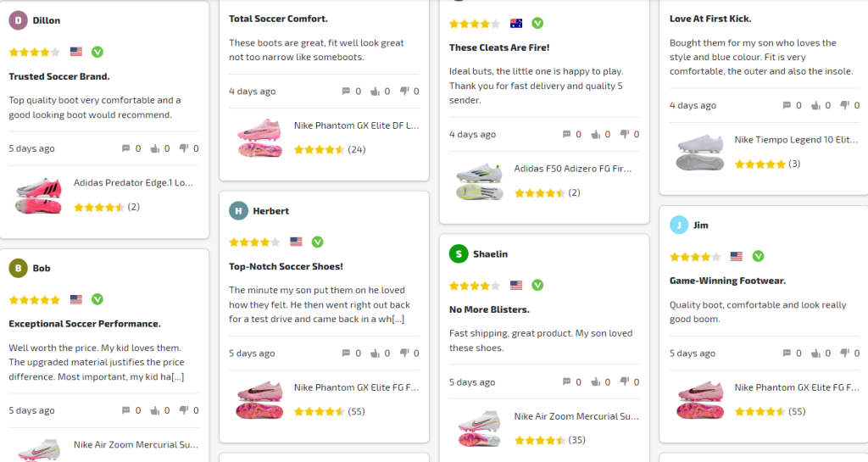Click comment icon on Shaelin's review
868x462 pixels.
tap(566, 382)
